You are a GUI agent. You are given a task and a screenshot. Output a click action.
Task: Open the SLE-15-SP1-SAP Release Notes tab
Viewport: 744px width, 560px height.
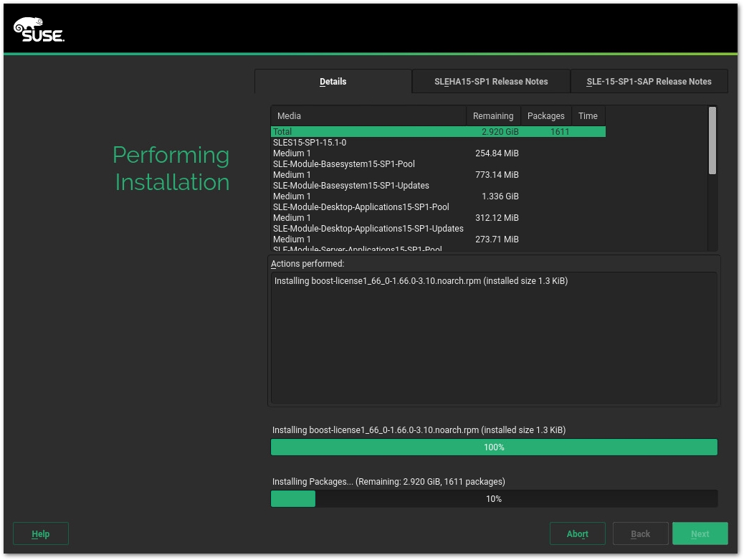(x=649, y=81)
